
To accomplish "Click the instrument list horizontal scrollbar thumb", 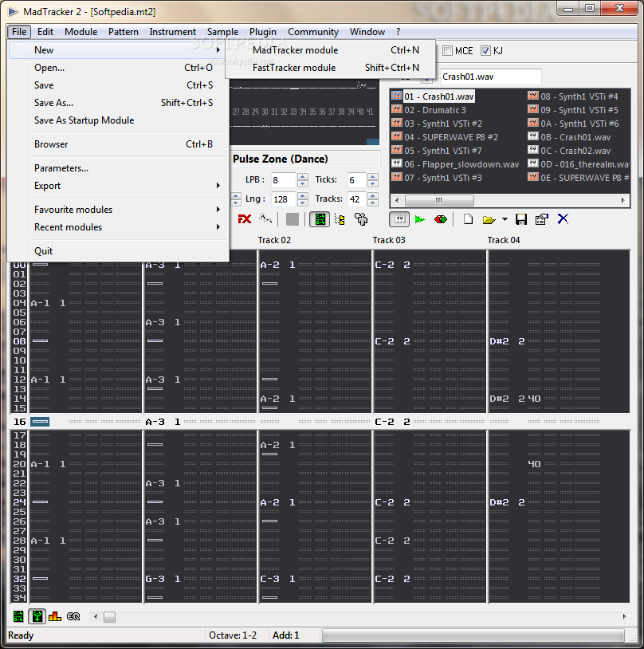I will [439, 200].
